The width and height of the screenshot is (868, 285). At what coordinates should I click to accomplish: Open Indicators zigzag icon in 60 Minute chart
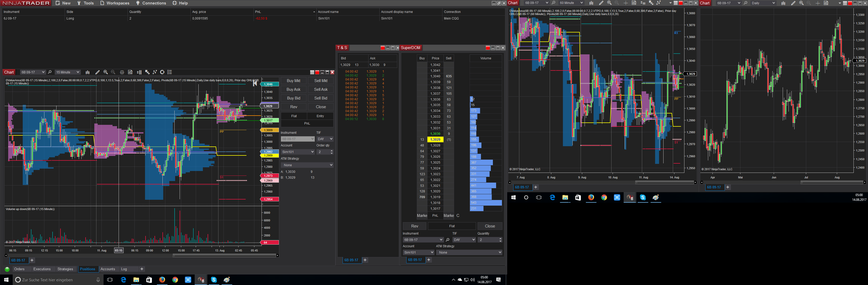click(659, 3)
